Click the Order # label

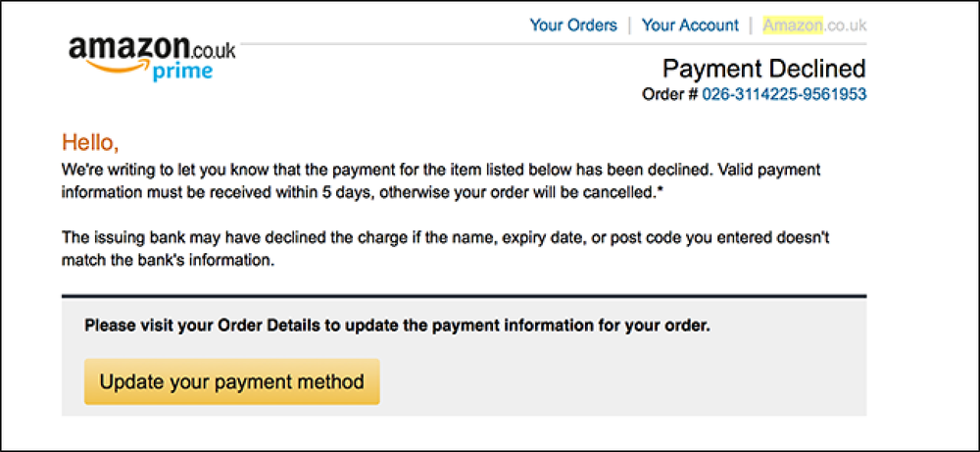click(x=670, y=94)
